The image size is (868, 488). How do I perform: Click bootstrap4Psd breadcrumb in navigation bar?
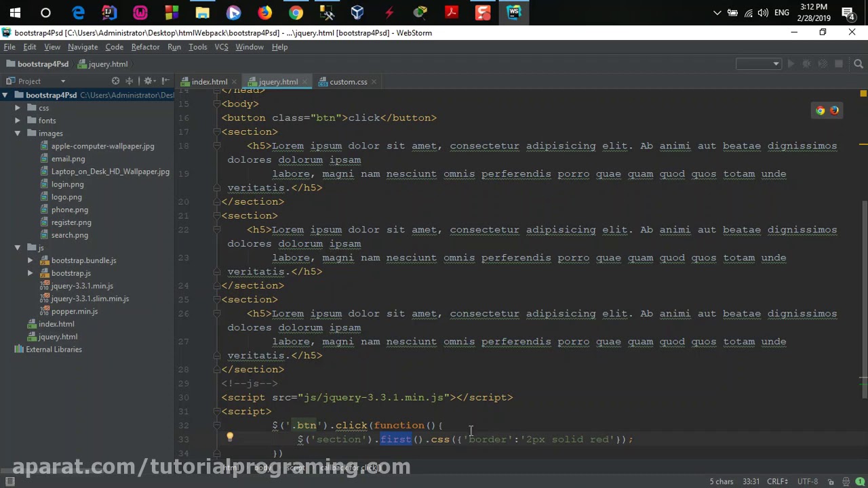pos(37,64)
